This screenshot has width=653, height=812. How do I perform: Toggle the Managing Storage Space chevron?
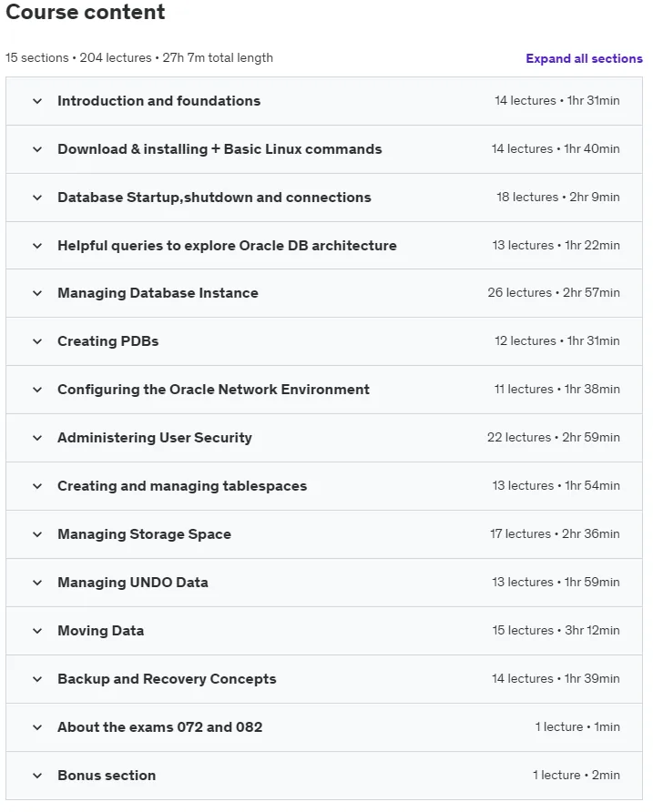point(37,534)
